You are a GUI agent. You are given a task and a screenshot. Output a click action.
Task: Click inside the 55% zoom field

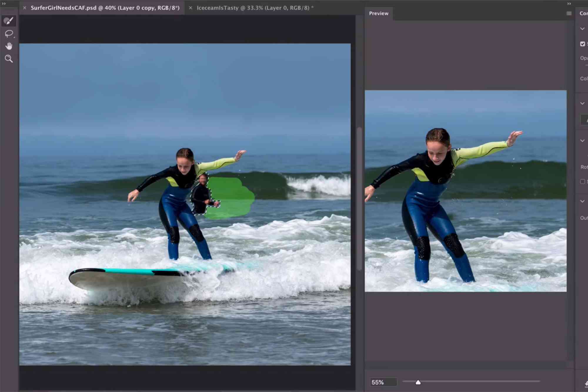click(x=384, y=382)
